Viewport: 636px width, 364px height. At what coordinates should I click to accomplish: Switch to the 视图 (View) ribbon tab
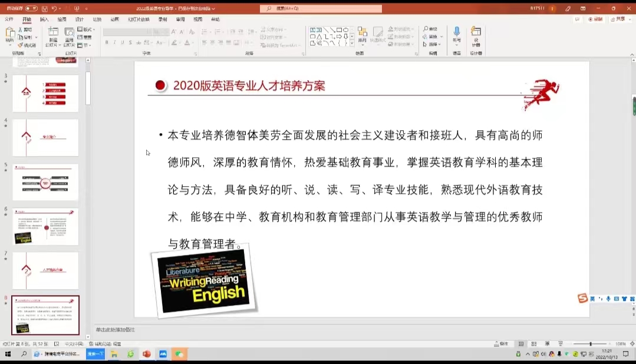[197, 19]
